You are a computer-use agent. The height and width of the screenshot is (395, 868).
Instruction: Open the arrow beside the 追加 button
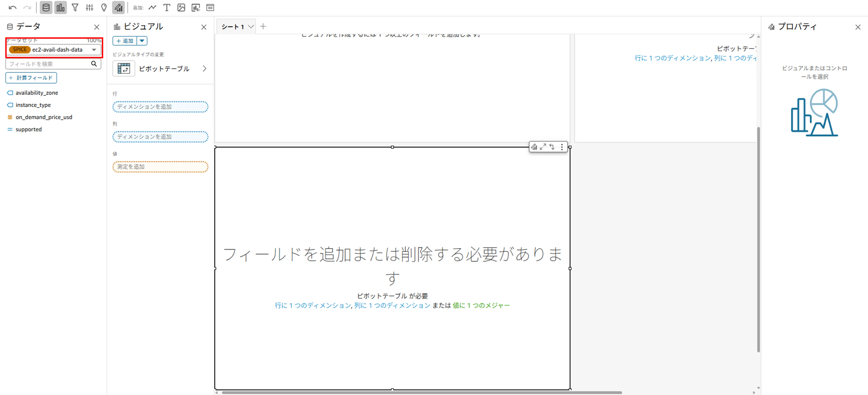(142, 41)
